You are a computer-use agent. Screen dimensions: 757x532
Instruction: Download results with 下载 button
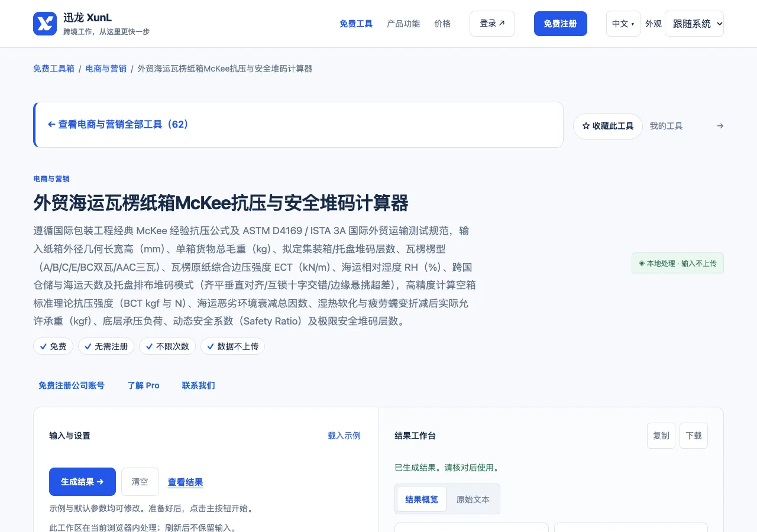click(694, 436)
